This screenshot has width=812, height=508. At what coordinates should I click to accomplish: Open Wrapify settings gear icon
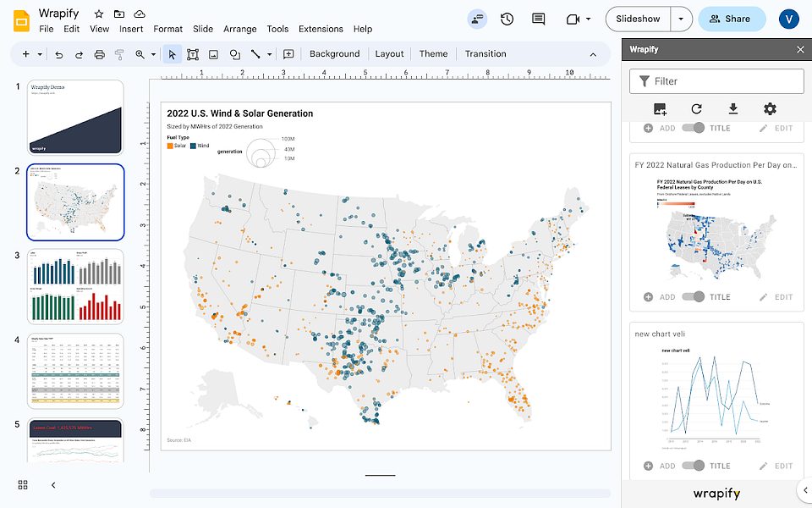[x=770, y=109]
